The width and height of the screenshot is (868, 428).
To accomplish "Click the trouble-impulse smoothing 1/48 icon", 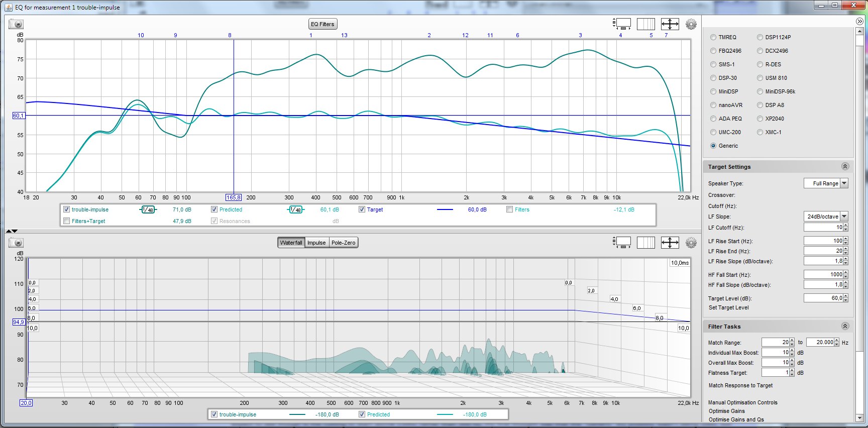I will click(148, 209).
